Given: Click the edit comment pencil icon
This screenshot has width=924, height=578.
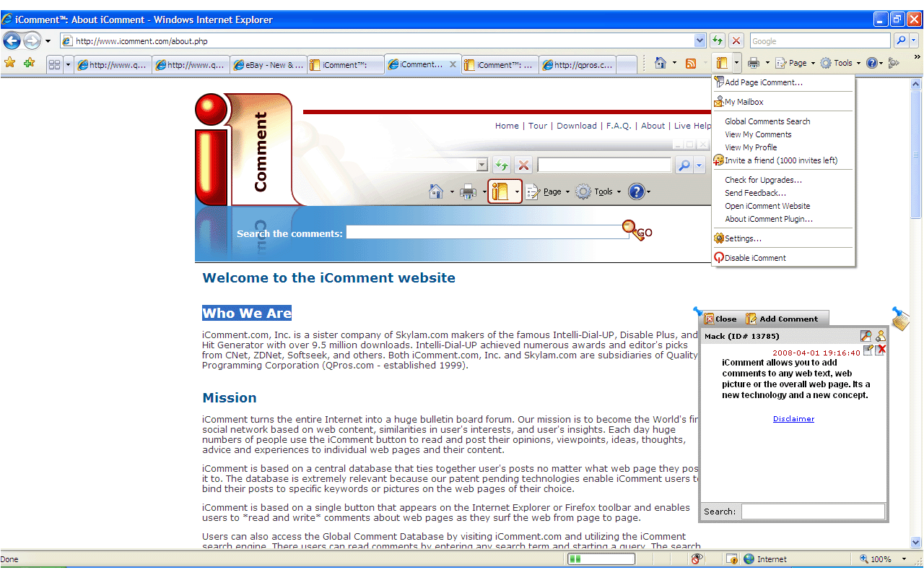Looking at the screenshot, I should (868, 350).
